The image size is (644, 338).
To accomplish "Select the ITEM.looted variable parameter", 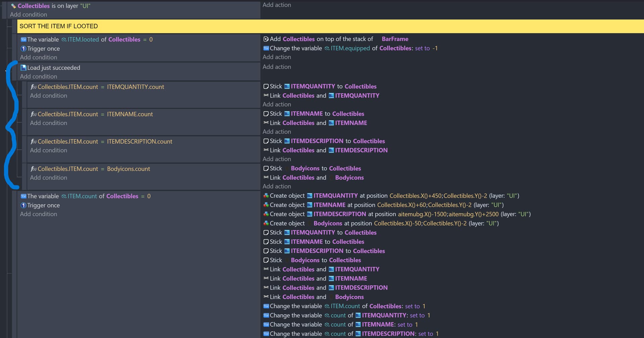I will click(83, 40).
